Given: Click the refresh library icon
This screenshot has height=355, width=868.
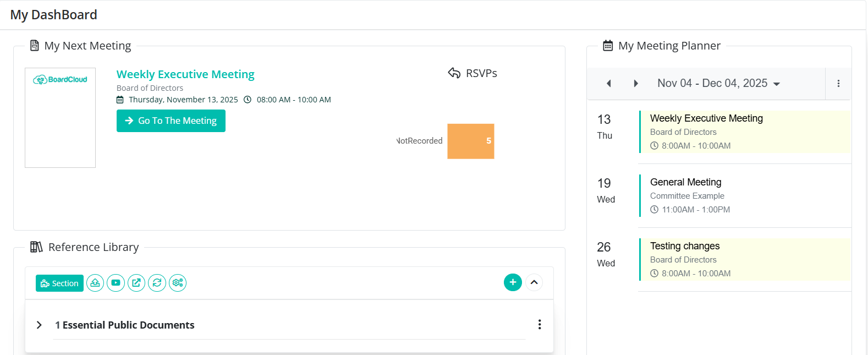Looking at the screenshot, I should 157,283.
